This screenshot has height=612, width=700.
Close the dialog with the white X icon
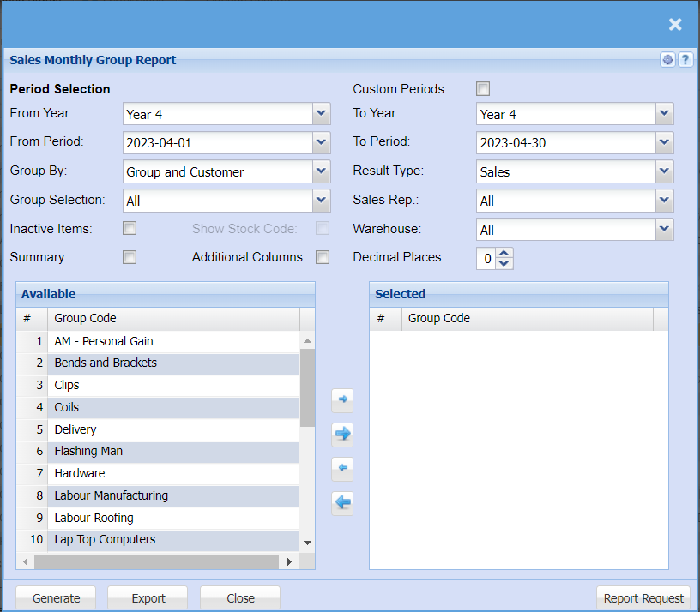pos(675,25)
